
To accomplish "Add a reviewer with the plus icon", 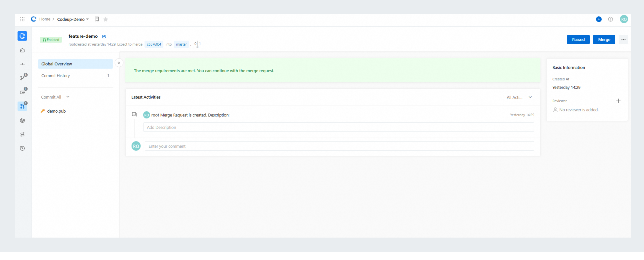I will (618, 101).
